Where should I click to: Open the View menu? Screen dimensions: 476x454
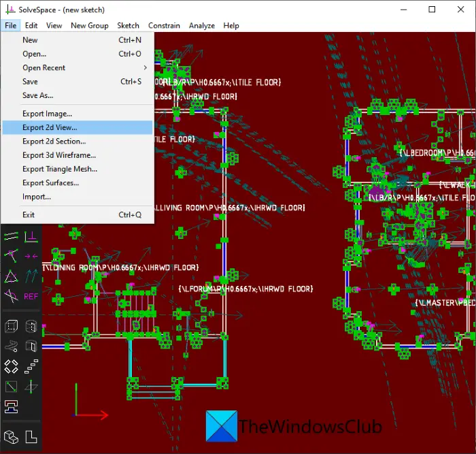[54, 26]
